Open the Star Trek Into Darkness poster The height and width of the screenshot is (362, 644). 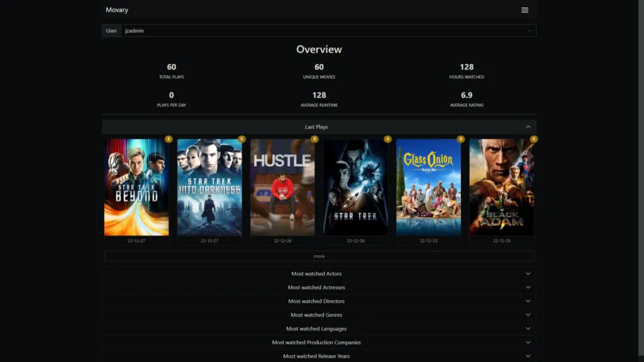(x=209, y=187)
